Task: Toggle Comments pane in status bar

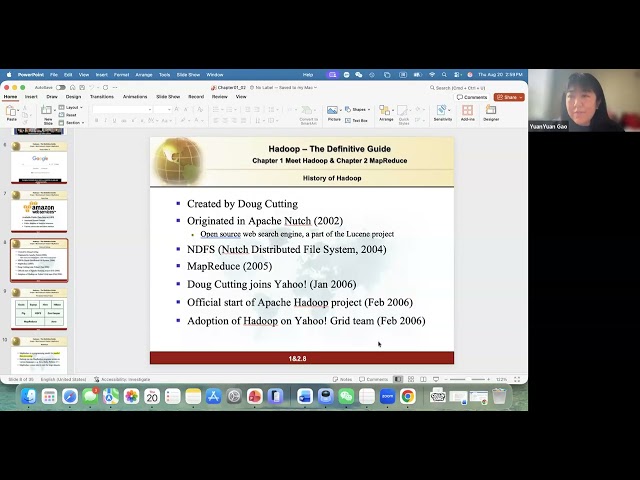Action: [373, 379]
